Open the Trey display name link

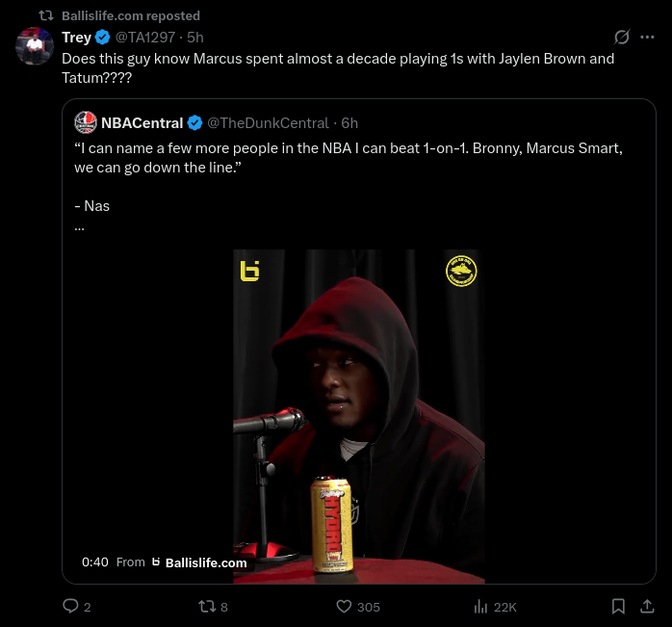click(76, 38)
